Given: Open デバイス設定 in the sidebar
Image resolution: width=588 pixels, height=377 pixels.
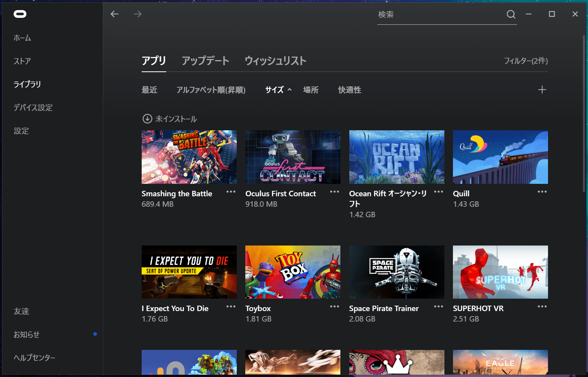Looking at the screenshot, I should point(33,108).
